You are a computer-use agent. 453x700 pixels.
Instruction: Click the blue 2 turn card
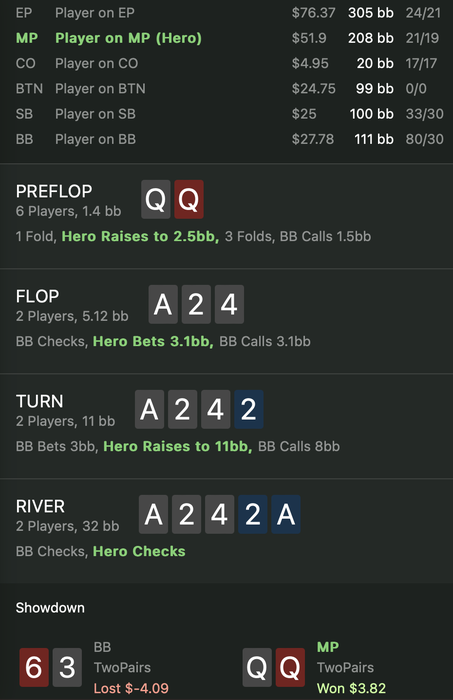(249, 409)
